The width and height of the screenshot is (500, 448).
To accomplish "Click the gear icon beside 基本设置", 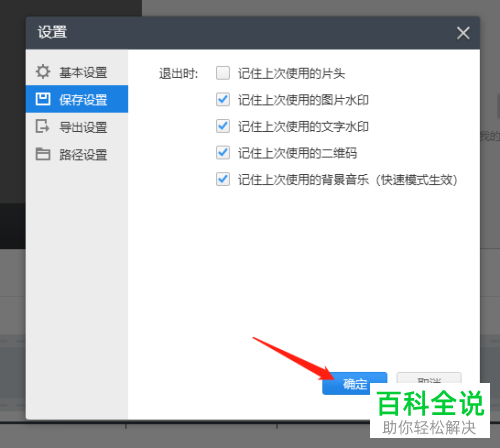I will click(43, 72).
